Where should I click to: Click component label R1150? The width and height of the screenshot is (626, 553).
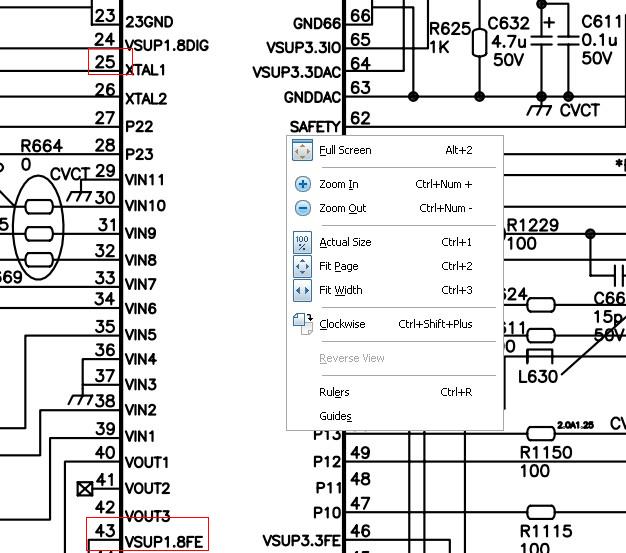point(546,453)
